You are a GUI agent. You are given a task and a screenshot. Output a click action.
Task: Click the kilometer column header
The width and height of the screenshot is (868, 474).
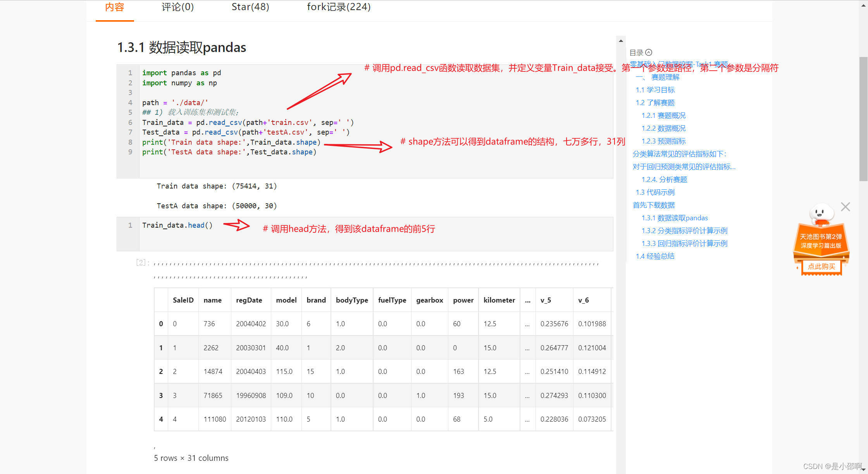[x=499, y=300]
